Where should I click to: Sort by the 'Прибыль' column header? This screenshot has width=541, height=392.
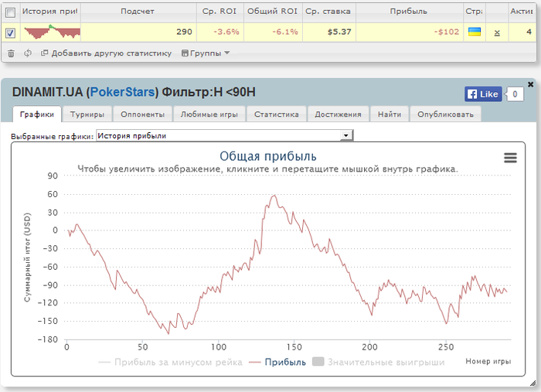pos(409,12)
